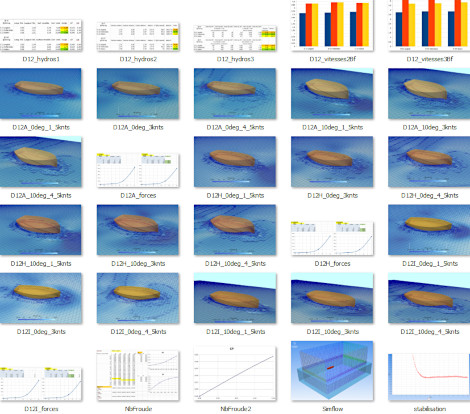The height and width of the screenshot is (414, 470).
Task: Click the file name 'D12H_0deg_3knts'
Action: 332,195
